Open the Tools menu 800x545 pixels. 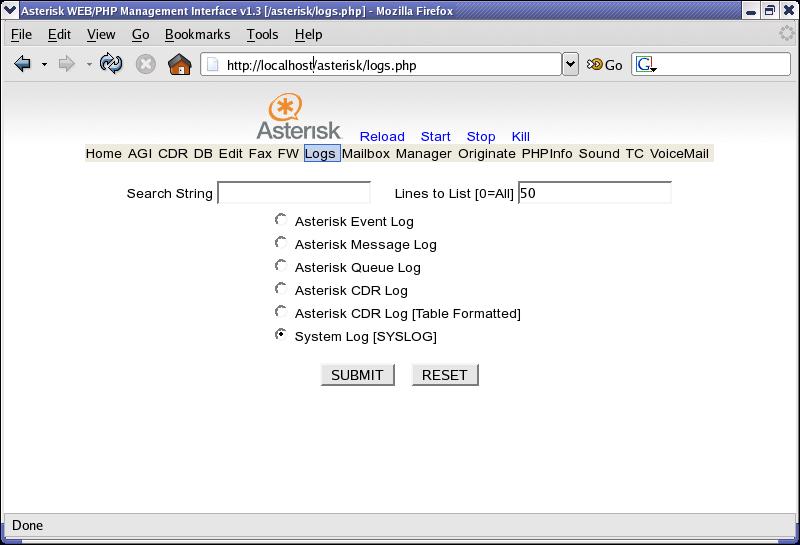262,34
